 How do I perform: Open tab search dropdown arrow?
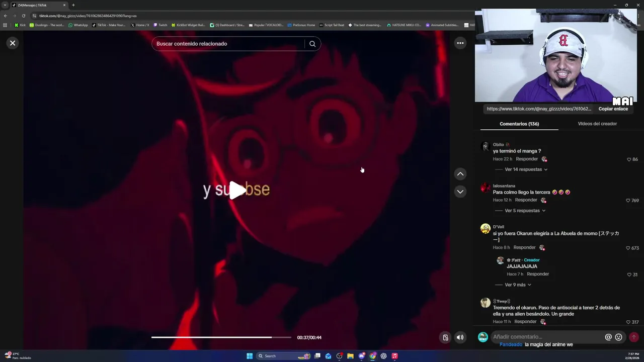tap(5, 5)
